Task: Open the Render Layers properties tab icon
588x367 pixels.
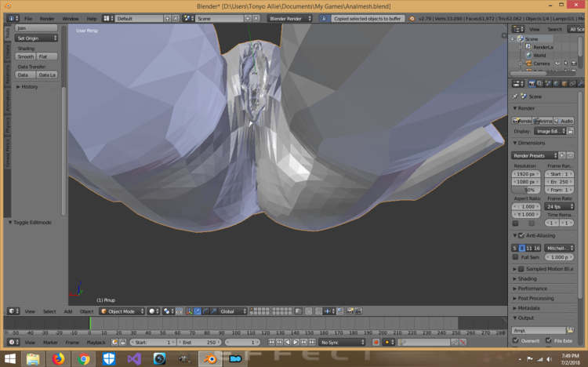Action: [539, 84]
